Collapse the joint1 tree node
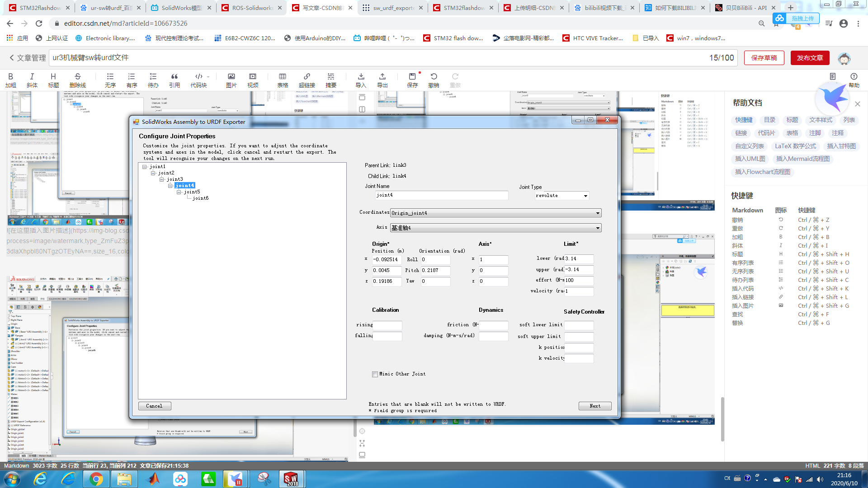The image size is (868, 488). (x=145, y=167)
